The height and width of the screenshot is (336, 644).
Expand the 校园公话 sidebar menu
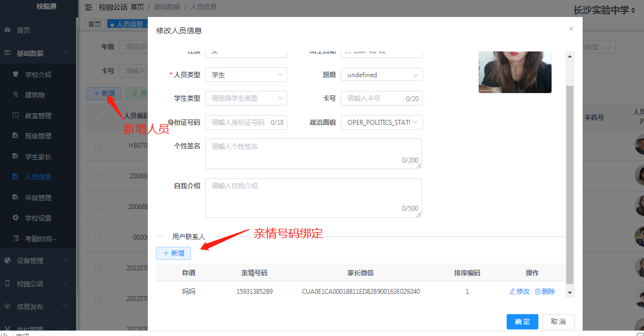38,283
